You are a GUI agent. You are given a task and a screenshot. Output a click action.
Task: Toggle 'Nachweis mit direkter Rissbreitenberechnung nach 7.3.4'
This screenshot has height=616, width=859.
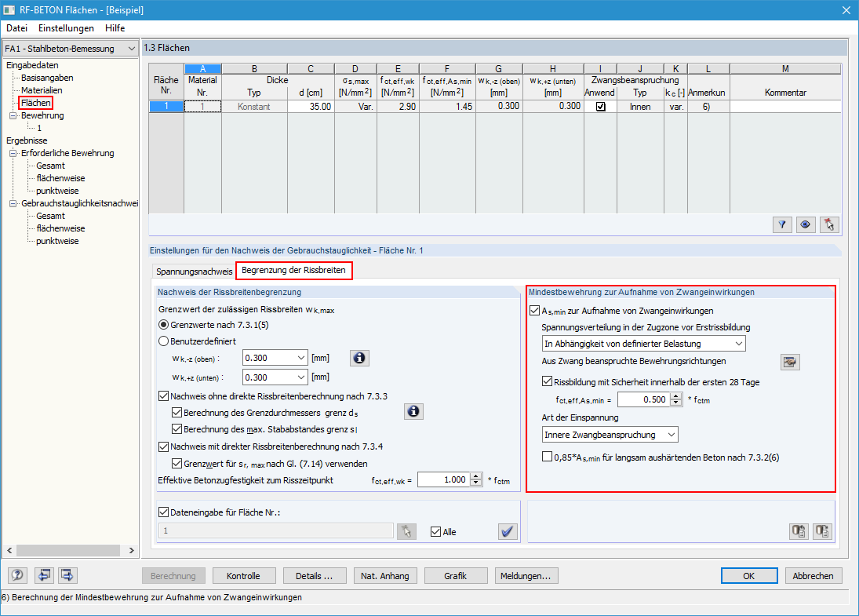click(x=163, y=447)
